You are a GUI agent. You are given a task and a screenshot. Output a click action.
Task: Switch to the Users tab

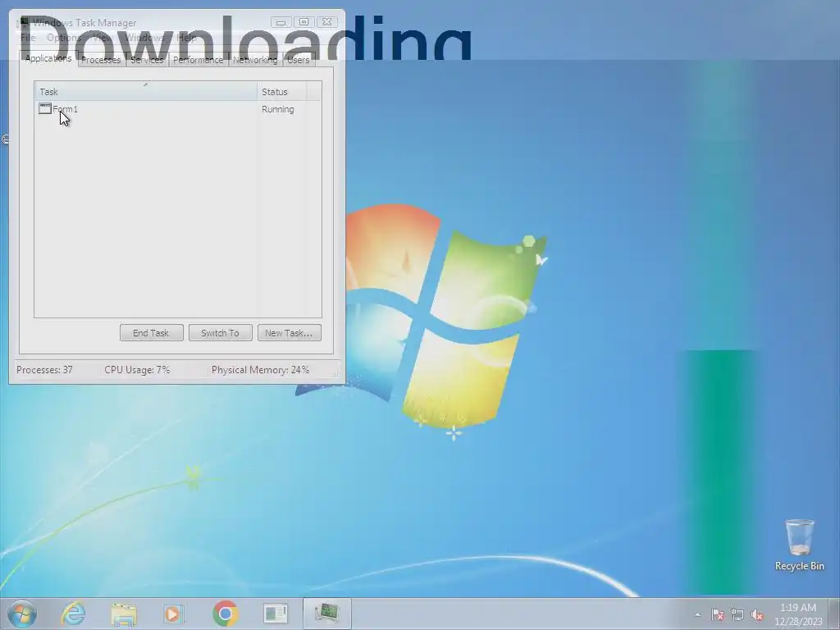coord(299,60)
